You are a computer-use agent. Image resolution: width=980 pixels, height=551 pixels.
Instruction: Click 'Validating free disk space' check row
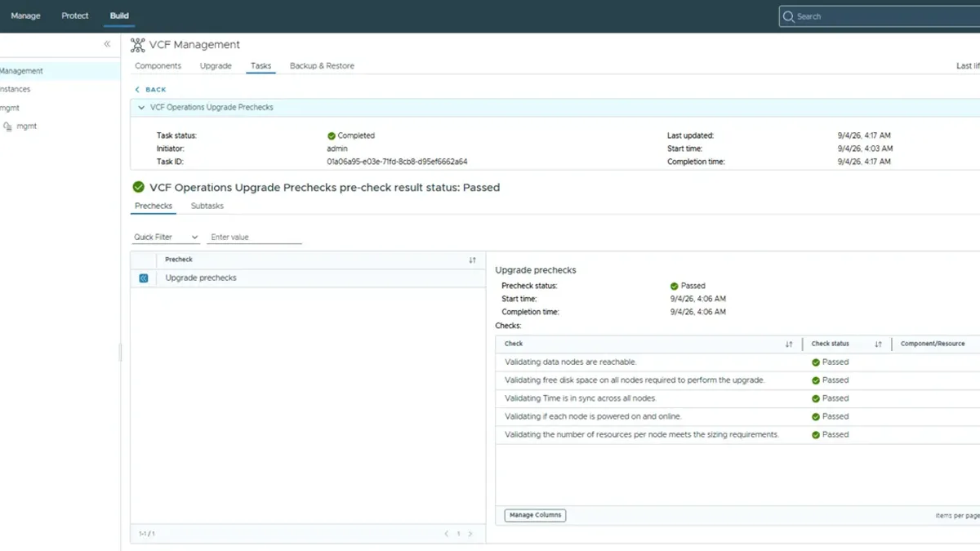click(x=737, y=380)
